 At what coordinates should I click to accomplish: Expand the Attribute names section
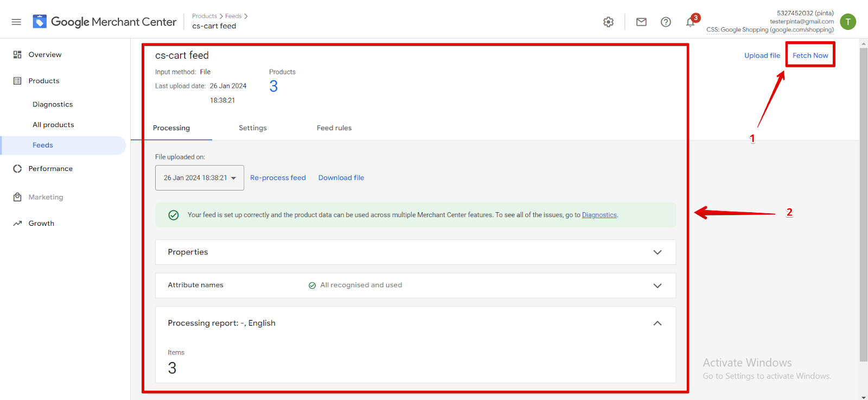click(x=416, y=285)
